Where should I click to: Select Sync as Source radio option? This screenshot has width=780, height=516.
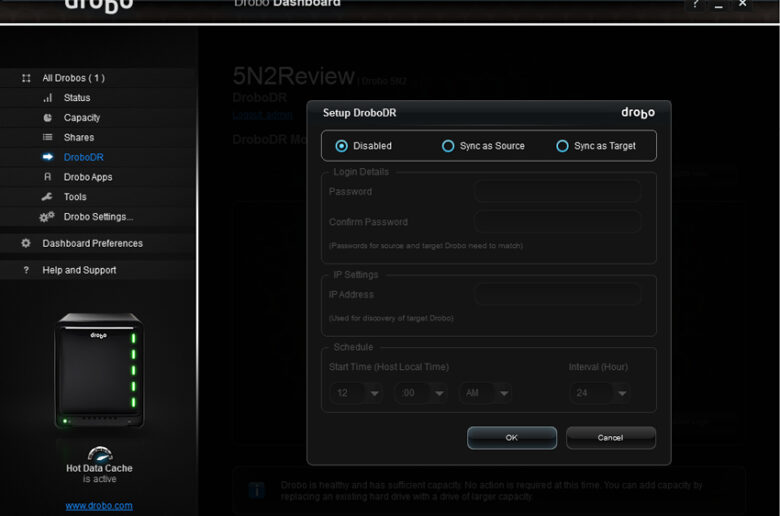[x=448, y=146]
